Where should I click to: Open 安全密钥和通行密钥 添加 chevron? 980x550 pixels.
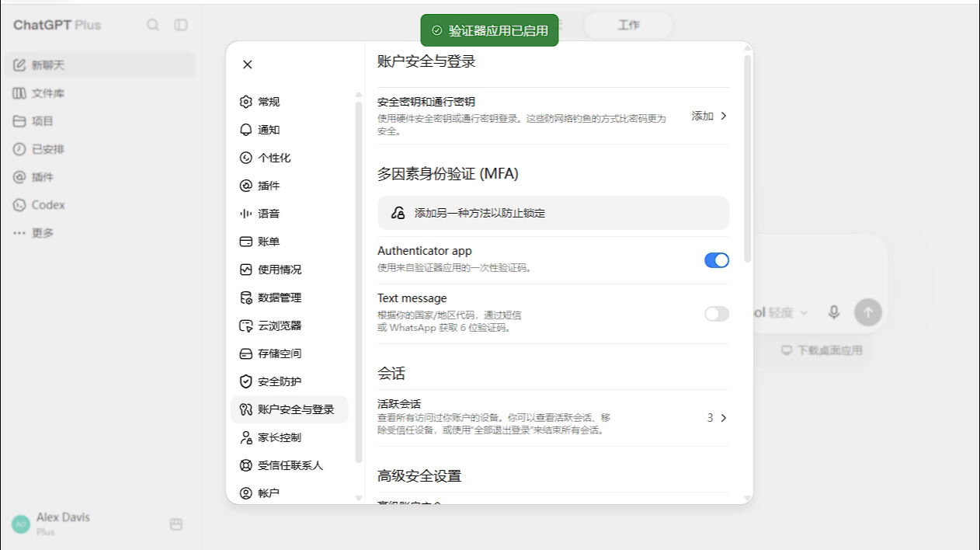[724, 116]
